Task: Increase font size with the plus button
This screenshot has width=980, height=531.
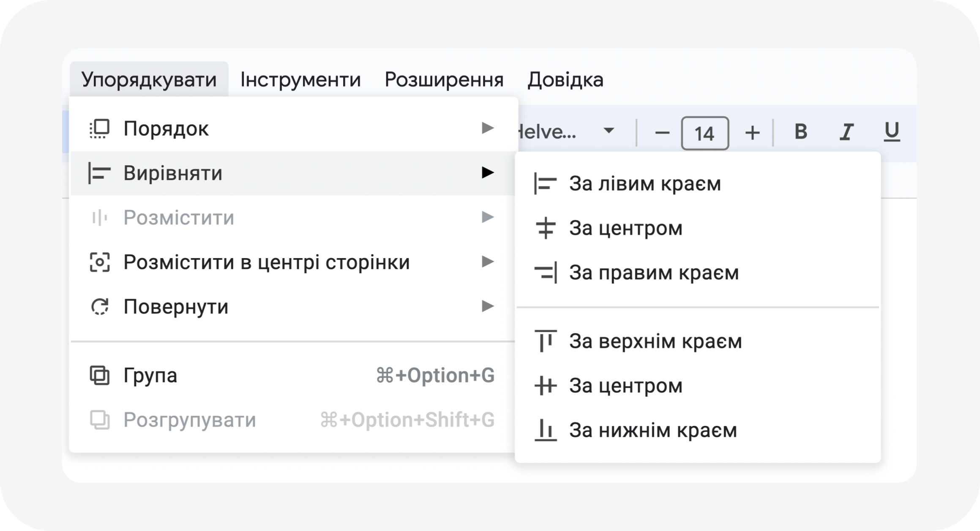Action: (x=752, y=133)
